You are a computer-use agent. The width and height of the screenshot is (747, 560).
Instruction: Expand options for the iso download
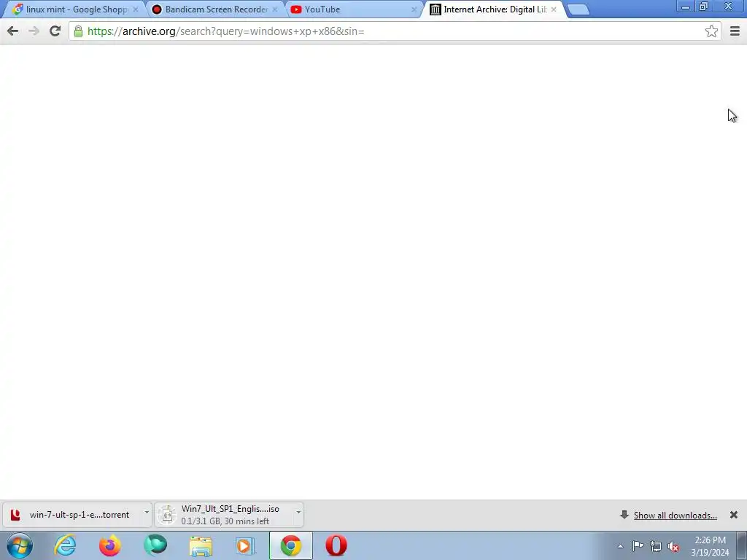click(x=298, y=513)
